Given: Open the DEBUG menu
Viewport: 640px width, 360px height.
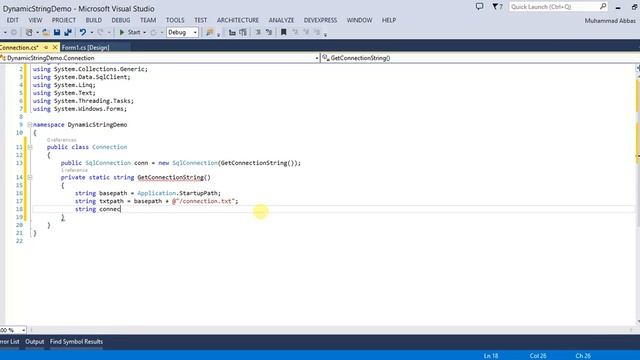Looking at the screenshot, I should (x=121, y=20).
